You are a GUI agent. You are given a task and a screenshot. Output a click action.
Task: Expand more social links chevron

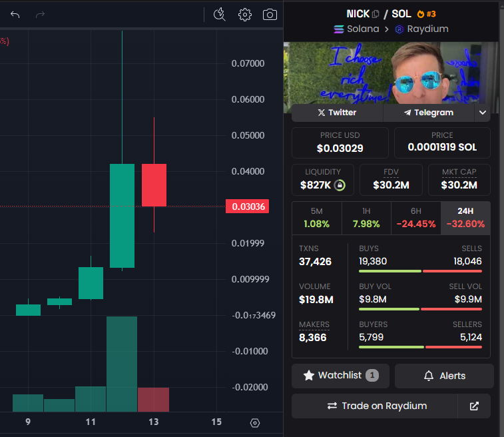coord(483,113)
